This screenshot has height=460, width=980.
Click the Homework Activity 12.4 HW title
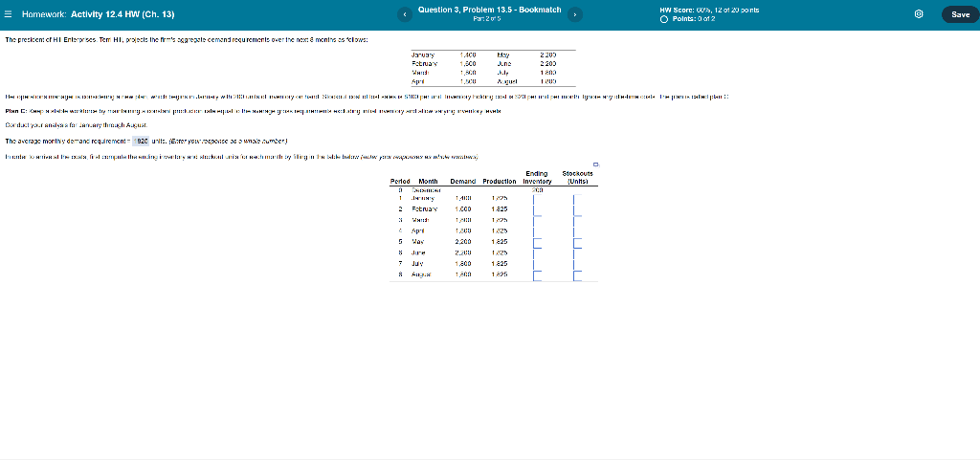(x=99, y=14)
